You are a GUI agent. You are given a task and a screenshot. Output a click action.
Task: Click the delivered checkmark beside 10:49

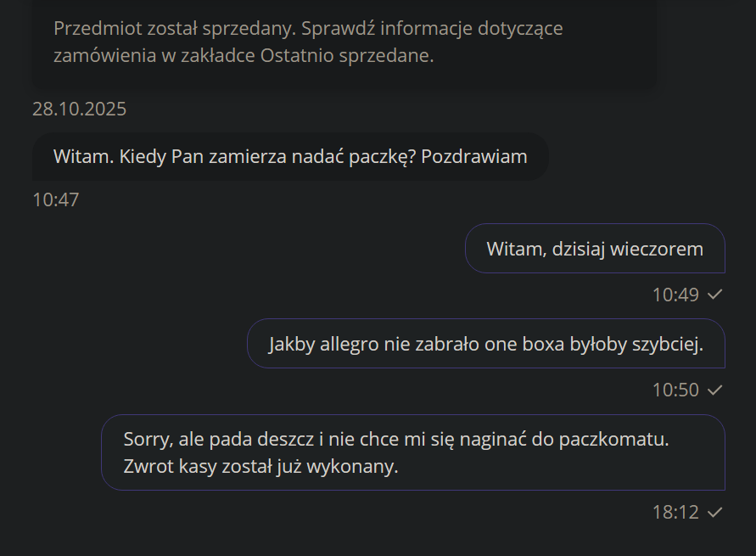click(714, 295)
